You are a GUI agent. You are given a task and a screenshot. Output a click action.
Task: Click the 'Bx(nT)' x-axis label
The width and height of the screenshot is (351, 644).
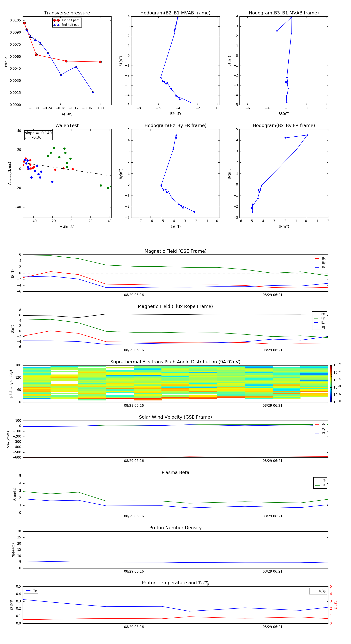pyautogui.click(x=284, y=227)
